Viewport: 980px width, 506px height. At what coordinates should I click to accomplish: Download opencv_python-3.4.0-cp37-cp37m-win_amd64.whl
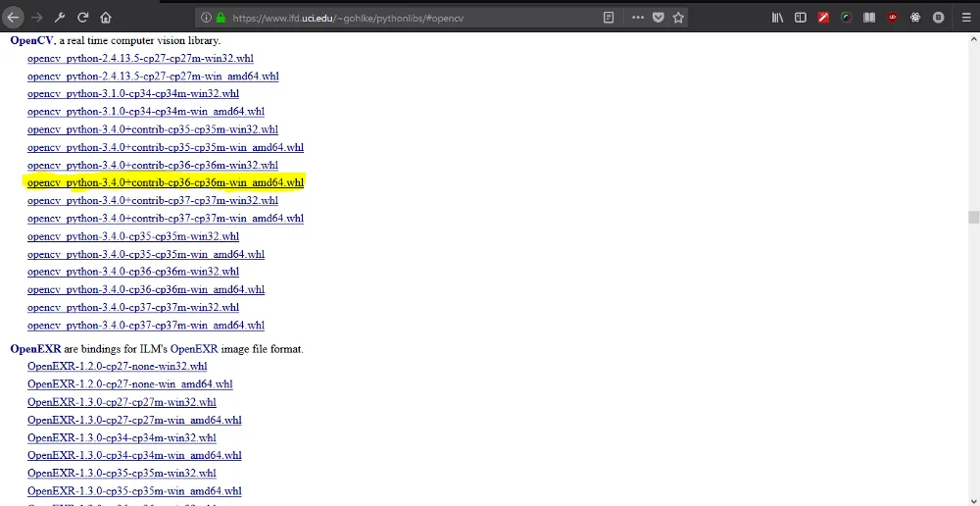click(x=146, y=326)
